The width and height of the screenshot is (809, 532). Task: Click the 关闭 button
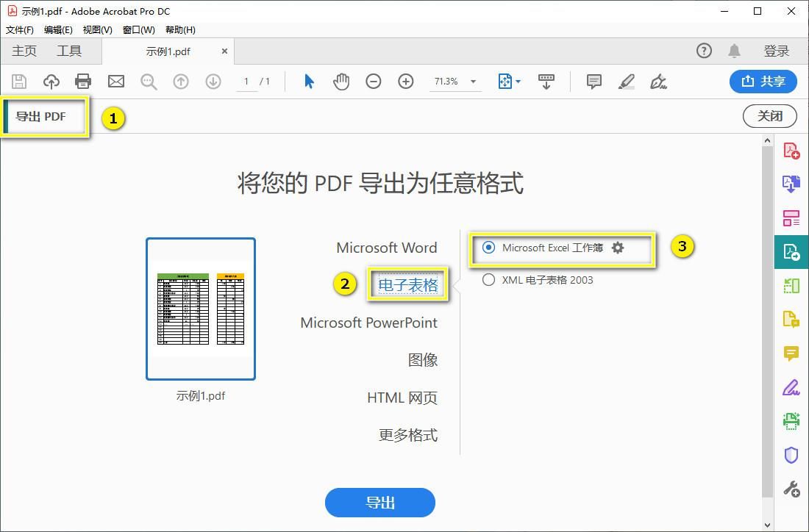[x=770, y=116]
